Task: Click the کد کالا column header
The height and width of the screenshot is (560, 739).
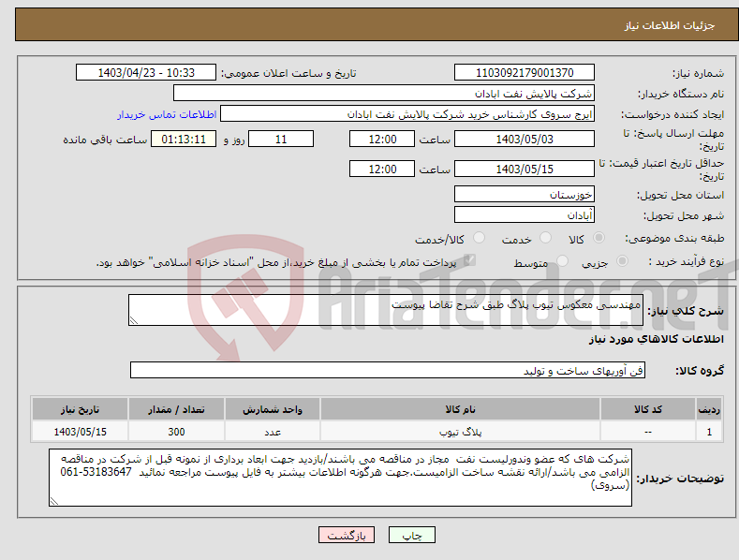Action: [648, 409]
